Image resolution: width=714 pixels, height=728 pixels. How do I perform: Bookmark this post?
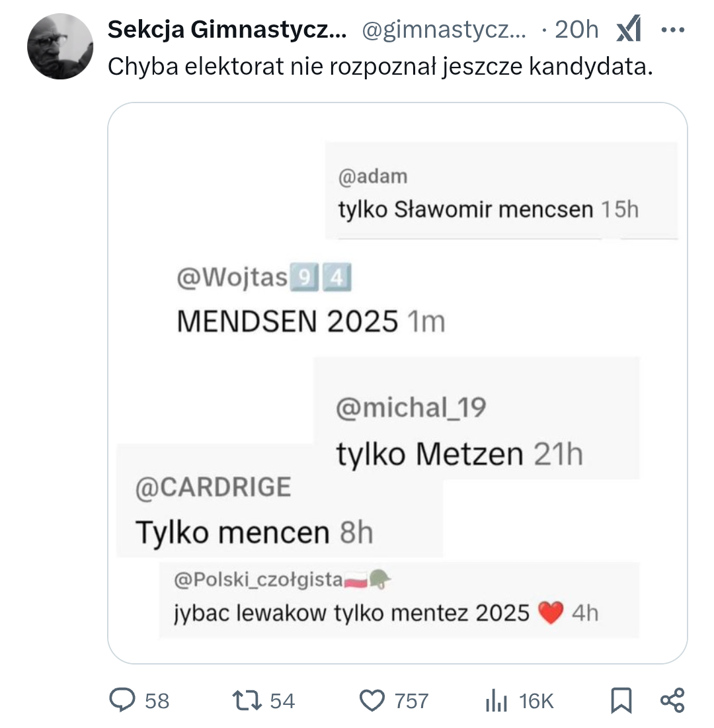[621, 700]
